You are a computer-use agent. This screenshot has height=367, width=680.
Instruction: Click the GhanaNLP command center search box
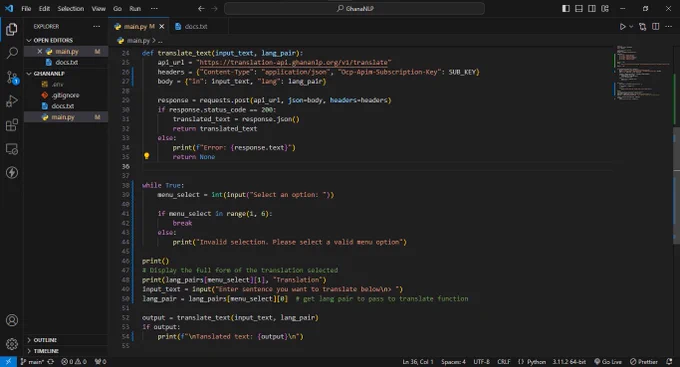click(354, 8)
